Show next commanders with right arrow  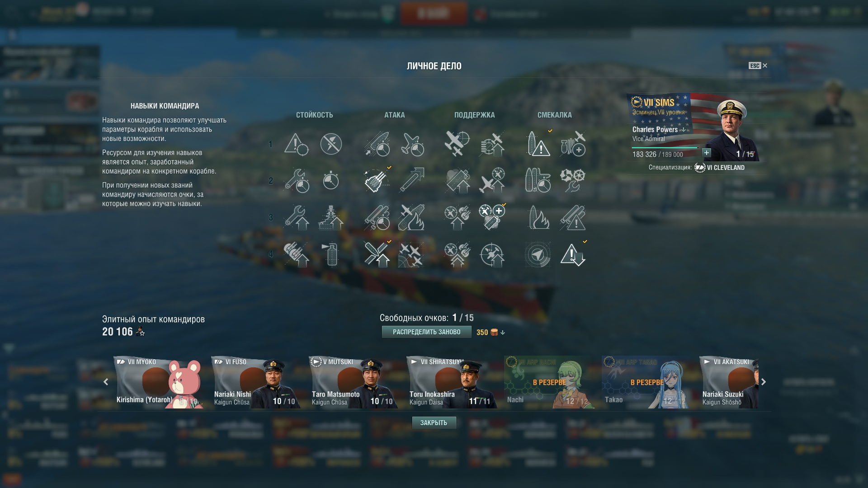pyautogui.click(x=764, y=382)
